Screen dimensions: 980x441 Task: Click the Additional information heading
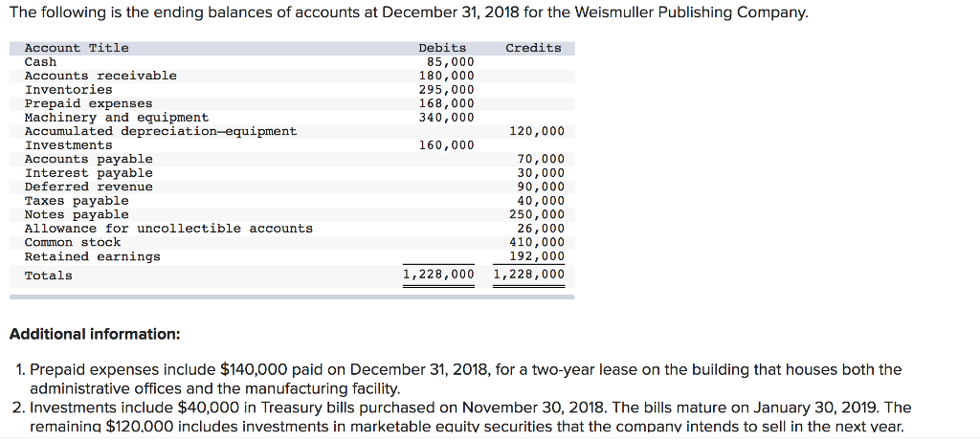click(94, 335)
